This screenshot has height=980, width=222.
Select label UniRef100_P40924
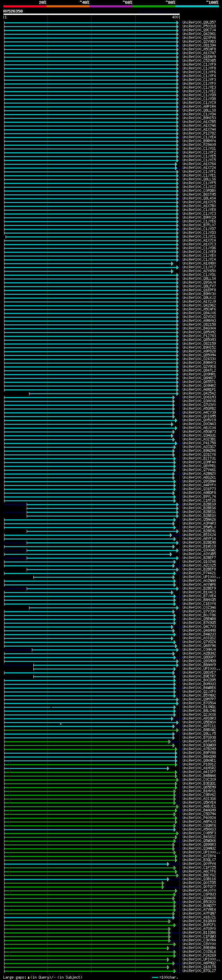[x=199, y=818]
